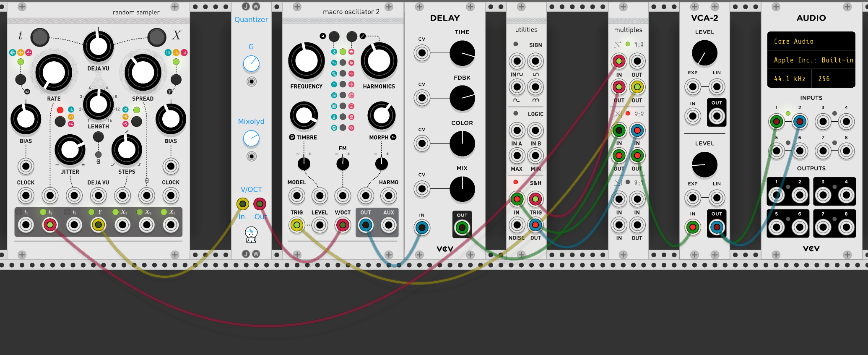Screen dimensions: 868x355
Task: Click the utilities NOISE output jack
Action: point(517,225)
